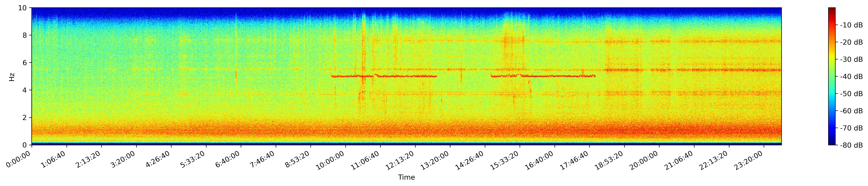Click the red 5 Hz line near 16:40:00
The height and width of the screenshot is (186, 868).
(x=555, y=76)
